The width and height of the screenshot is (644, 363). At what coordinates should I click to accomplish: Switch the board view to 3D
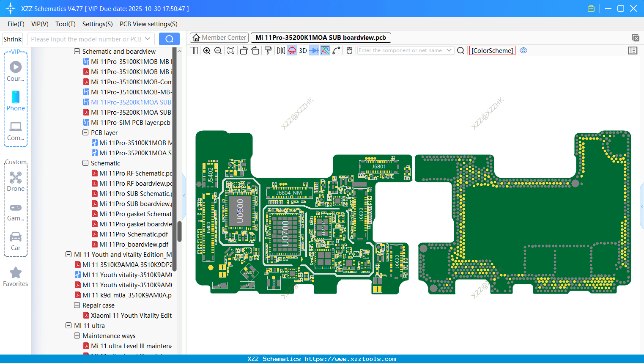click(x=303, y=50)
